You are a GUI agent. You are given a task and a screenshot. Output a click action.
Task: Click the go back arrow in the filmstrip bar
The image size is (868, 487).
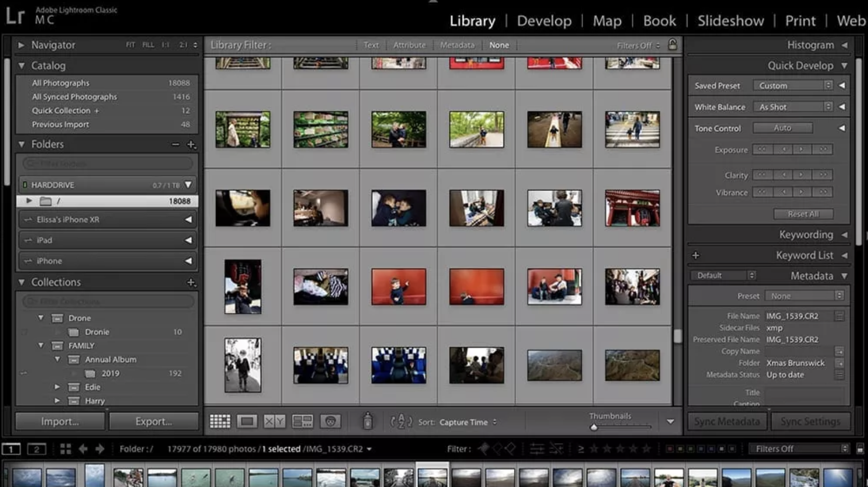(x=83, y=448)
